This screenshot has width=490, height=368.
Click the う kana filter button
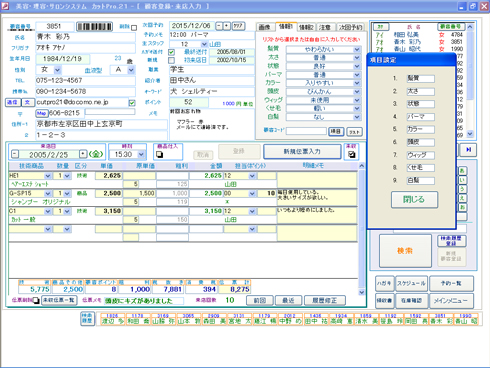(462, 189)
